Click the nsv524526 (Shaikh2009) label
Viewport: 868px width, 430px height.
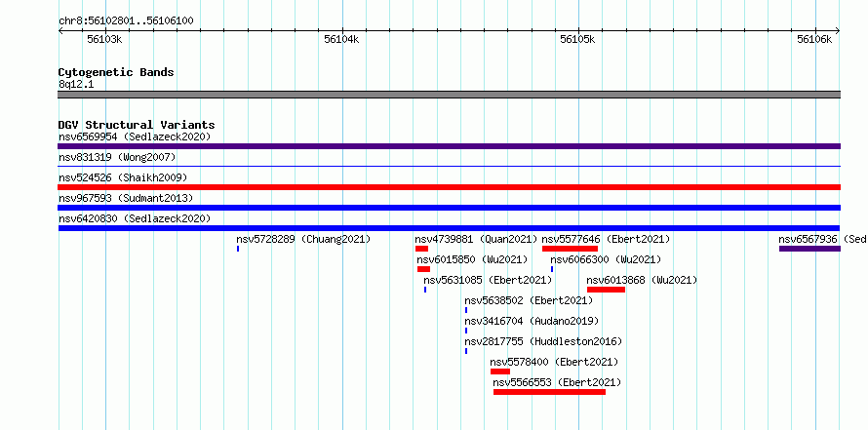tap(123, 177)
